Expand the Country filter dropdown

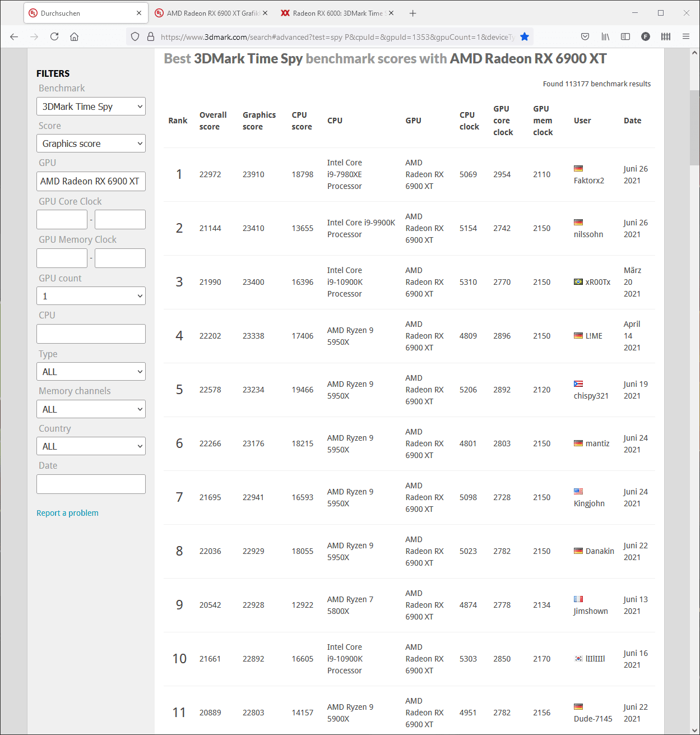click(x=91, y=446)
